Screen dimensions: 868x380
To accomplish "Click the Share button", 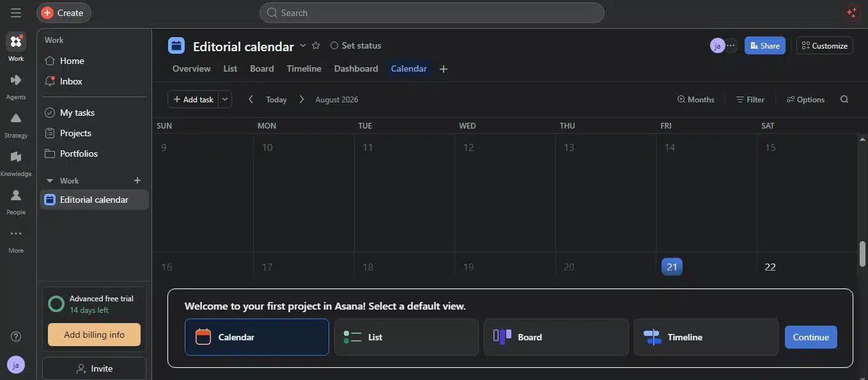I will pyautogui.click(x=764, y=45).
